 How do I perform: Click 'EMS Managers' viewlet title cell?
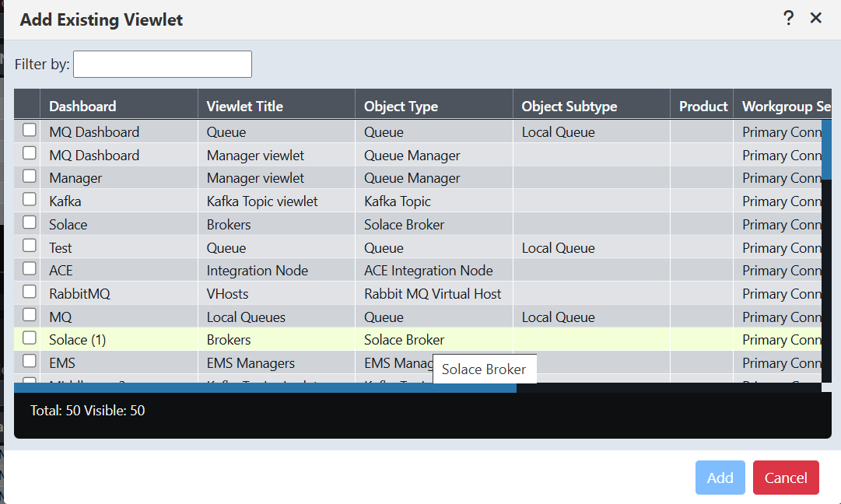pos(277,363)
